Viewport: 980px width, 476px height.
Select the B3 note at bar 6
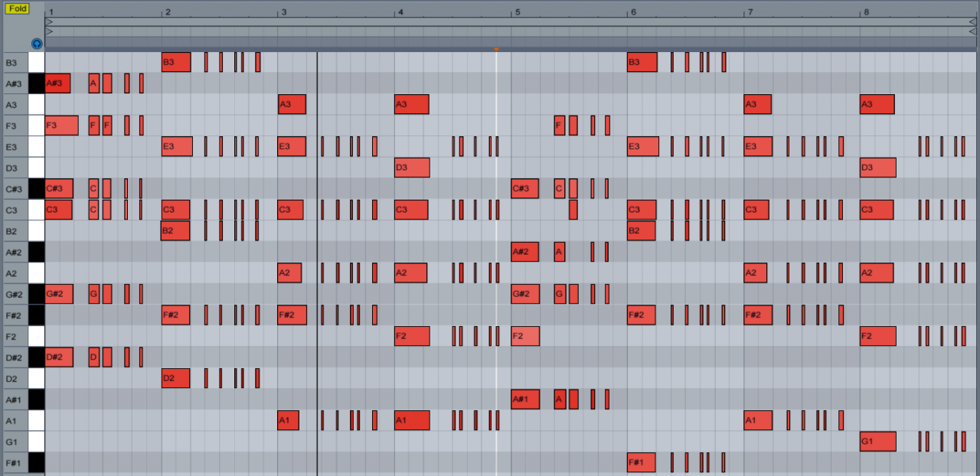pos(642,62)
